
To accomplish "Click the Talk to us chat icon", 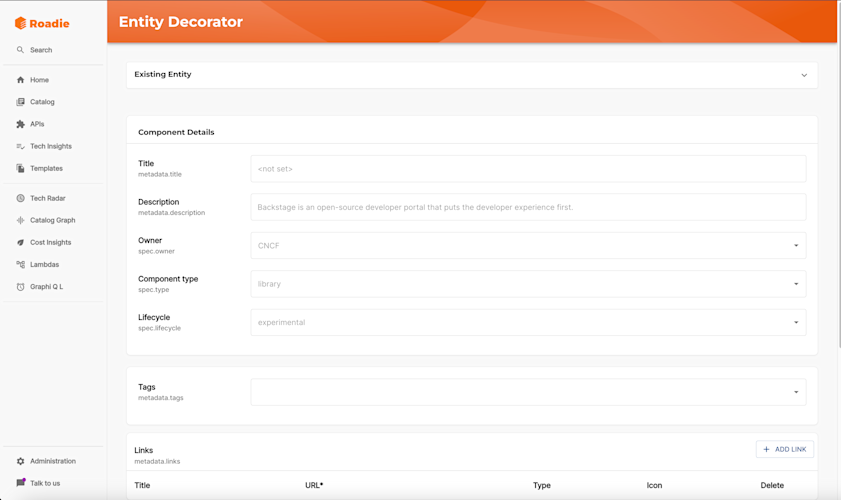I will point(20,483).
